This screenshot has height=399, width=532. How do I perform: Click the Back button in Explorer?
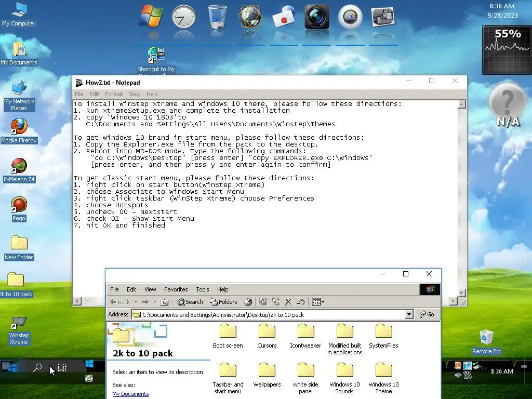coord(120,302)
